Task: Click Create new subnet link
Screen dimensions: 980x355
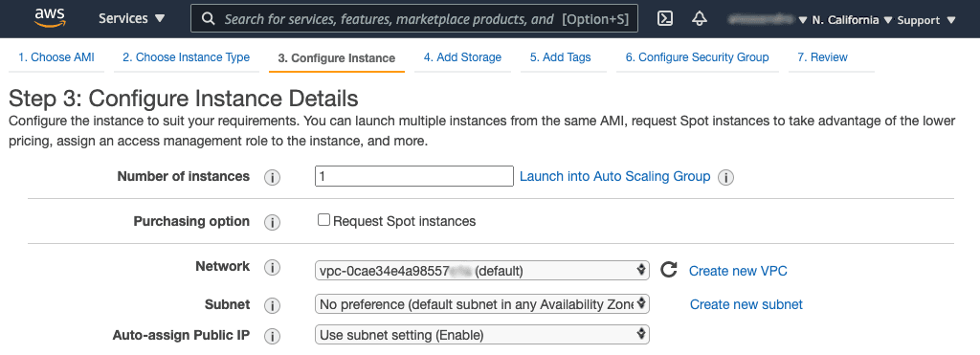Action: [x=746, y=304]
